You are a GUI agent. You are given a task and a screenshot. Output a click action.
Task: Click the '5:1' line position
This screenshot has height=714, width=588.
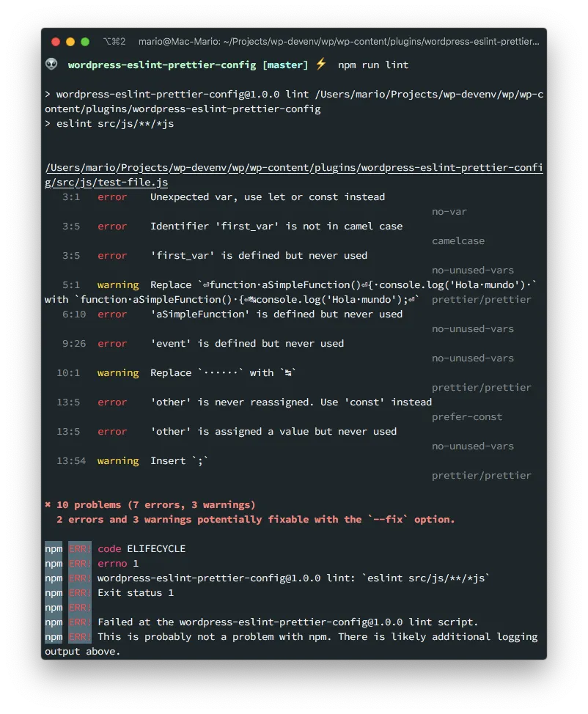point(71,285)
